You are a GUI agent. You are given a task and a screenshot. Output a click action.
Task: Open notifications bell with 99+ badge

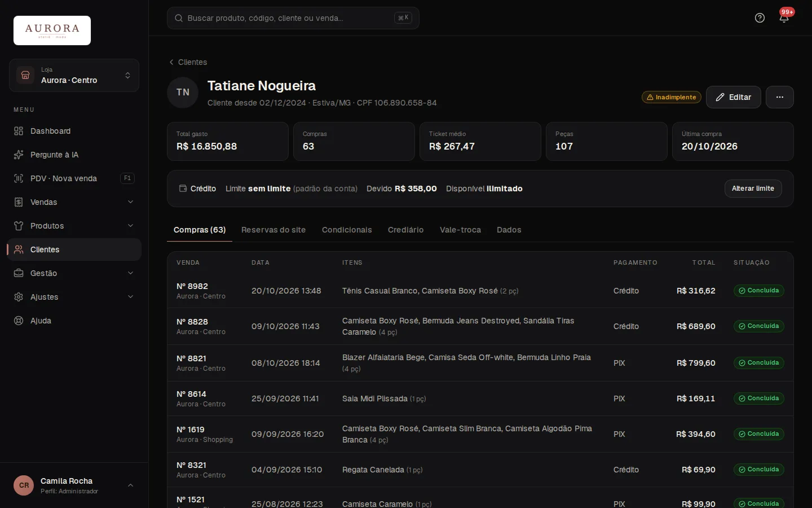pyautogui.click(x=784, y=18)
